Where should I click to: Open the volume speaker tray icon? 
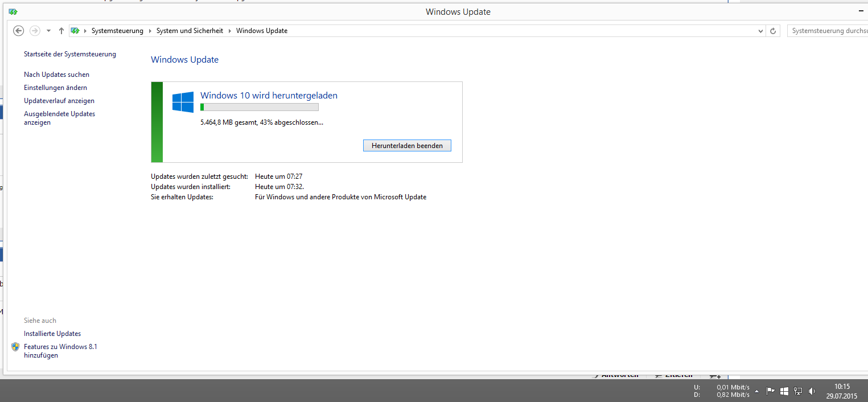click(812, 391)
